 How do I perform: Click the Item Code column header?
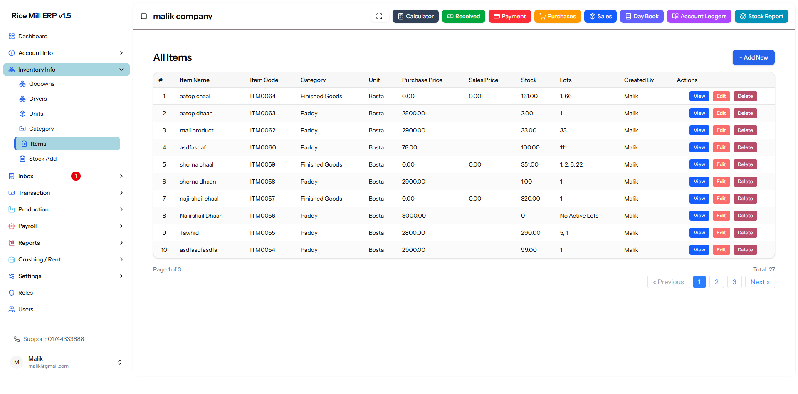pos(264,80)
